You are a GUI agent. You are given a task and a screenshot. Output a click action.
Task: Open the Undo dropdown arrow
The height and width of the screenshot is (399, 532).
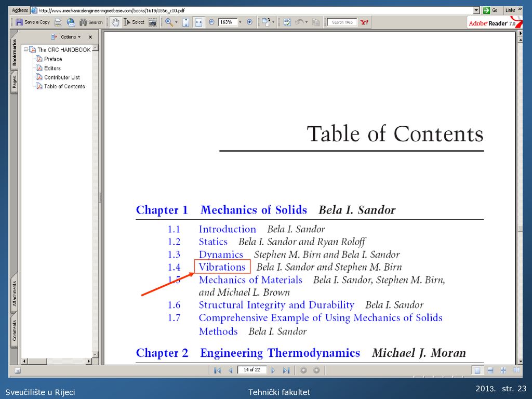[x=307, y=22]
